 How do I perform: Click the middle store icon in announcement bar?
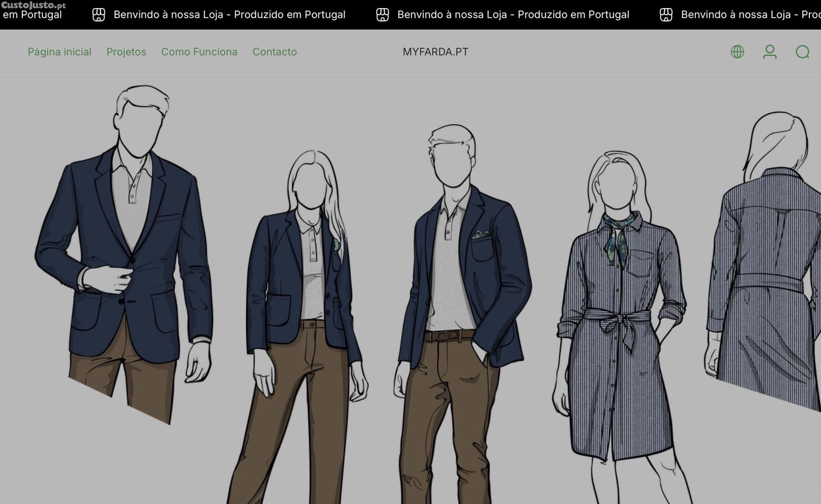[x=383, y=15]
